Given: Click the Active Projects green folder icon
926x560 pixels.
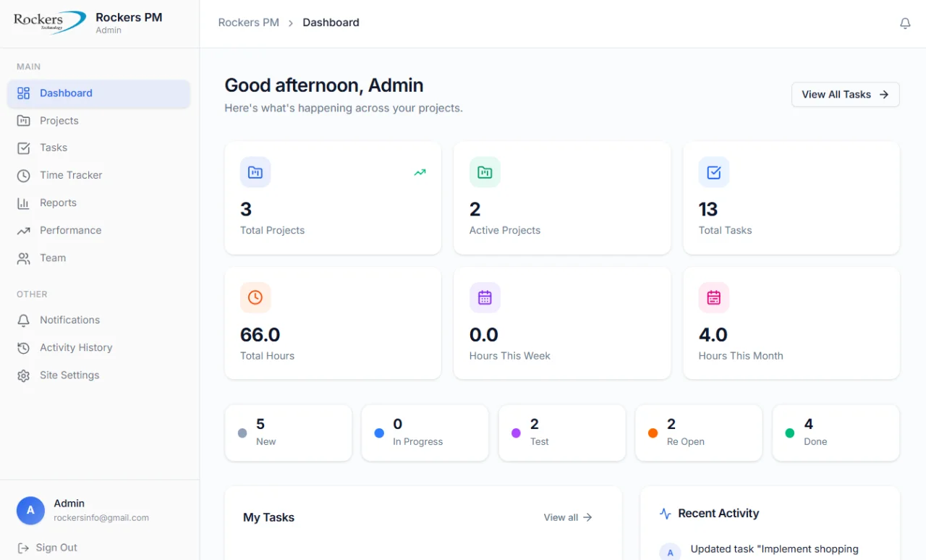Looking at the screenshot, I should pyautogui.click(x=485, y=172).
